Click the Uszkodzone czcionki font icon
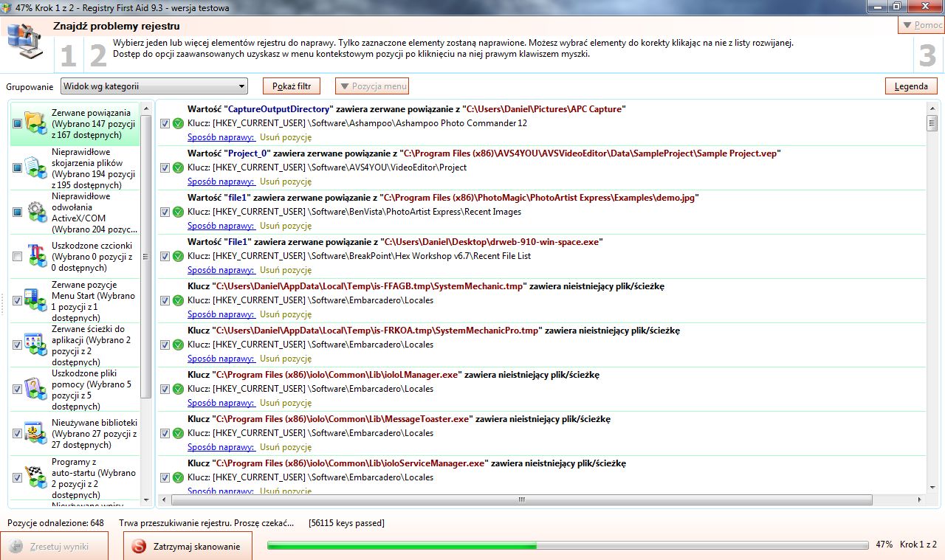Screen dimensions: 945x560 click(x=35, y=257)
